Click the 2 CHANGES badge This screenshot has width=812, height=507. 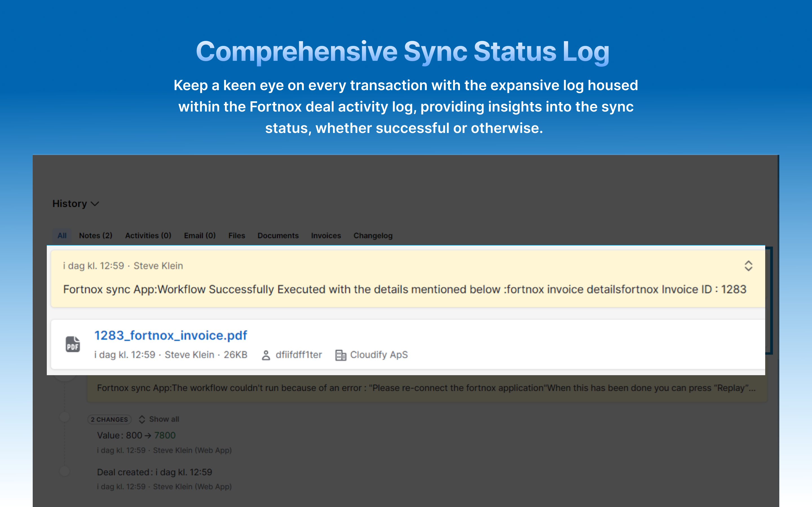109,419
